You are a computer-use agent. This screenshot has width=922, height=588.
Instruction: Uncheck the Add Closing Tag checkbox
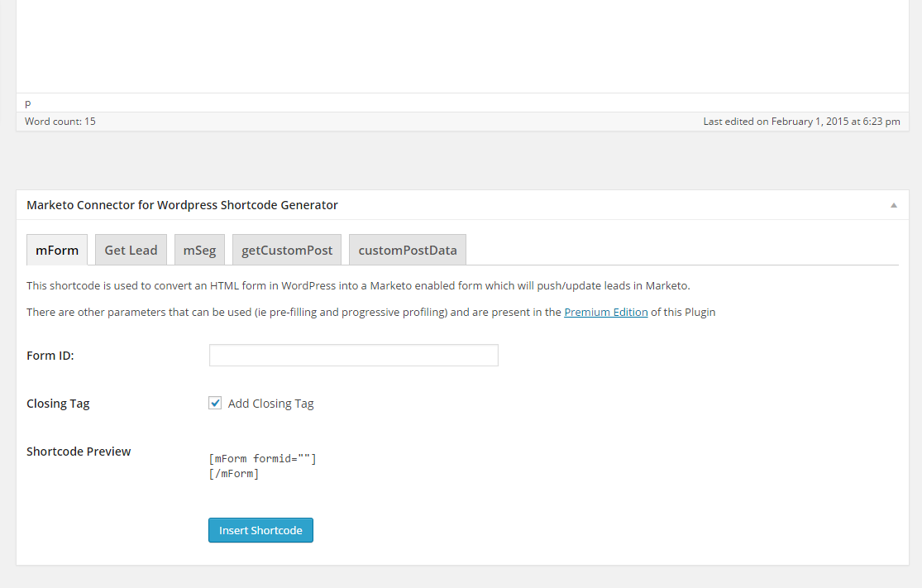point(215,403)
